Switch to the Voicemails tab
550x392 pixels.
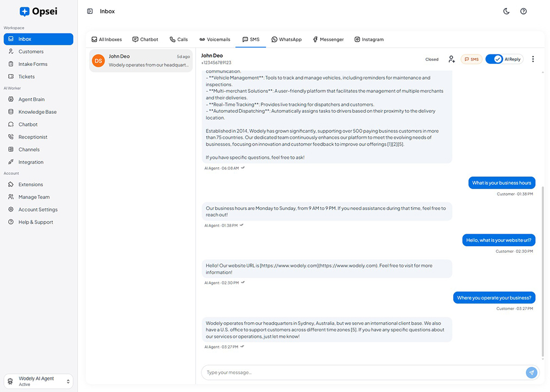click(x=215, y=40)
